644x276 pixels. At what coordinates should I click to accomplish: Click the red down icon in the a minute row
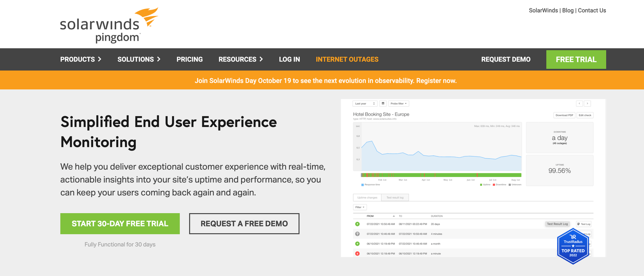pyautogui.click(x=357, y=253)
